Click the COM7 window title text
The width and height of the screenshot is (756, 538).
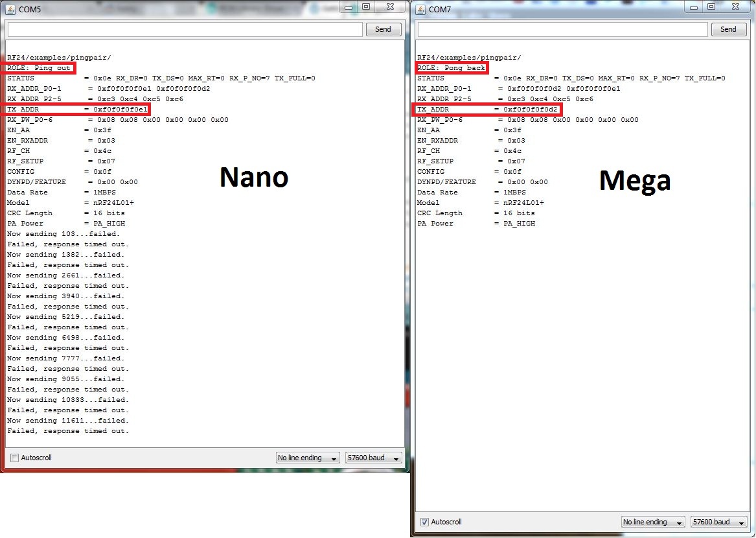[x=440, y=9]
